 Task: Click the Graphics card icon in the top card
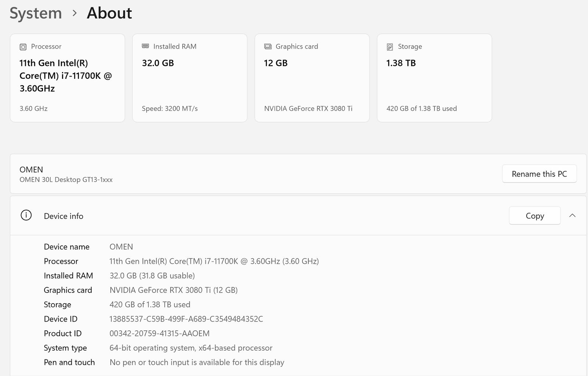tap(268, 46)
